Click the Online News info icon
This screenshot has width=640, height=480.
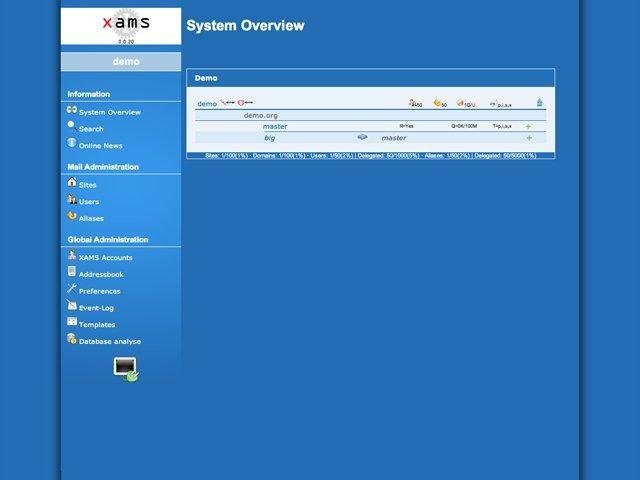[72, 142]
